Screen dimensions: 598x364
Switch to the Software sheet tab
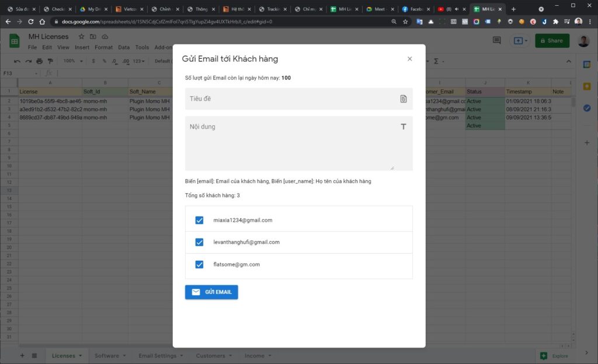[x=106, y=356]
